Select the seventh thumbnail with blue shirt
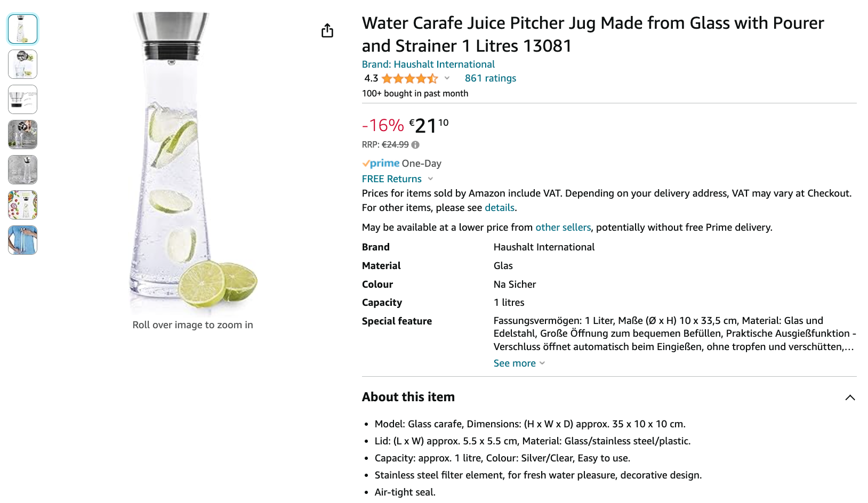 pyautogui.click(x=22, y=240)
